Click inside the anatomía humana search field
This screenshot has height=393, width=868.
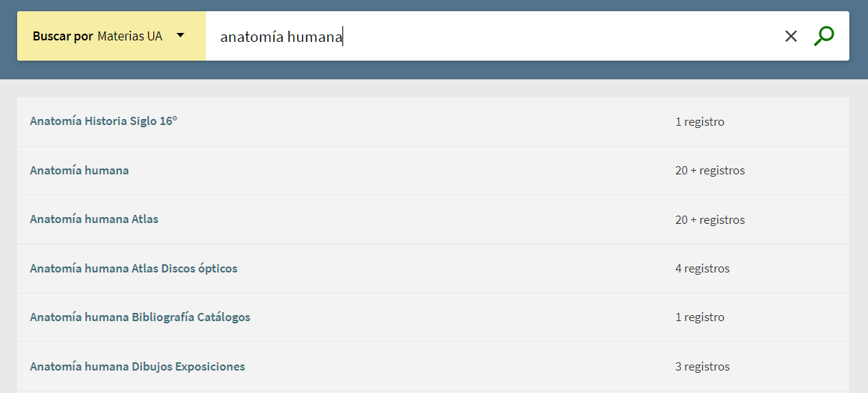point(486,36)
